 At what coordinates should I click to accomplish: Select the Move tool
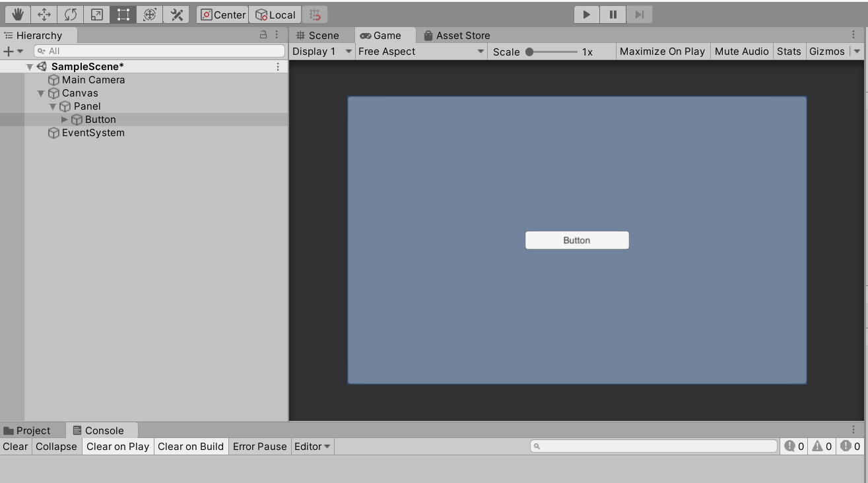(44, 14)
